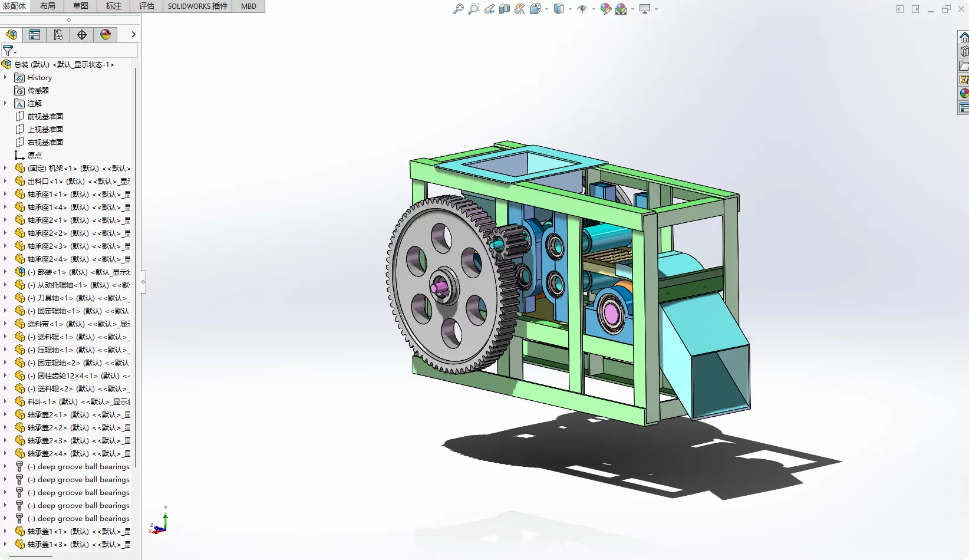Open the Edit Appearance icon
Viewport: 969px width, 560px height.
click(x=606, y=9)
